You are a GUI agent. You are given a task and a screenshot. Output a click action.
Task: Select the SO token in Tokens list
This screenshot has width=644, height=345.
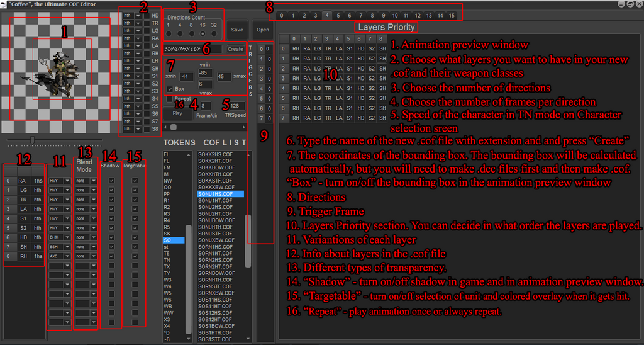pyautogui.click(x=174, y=240)
